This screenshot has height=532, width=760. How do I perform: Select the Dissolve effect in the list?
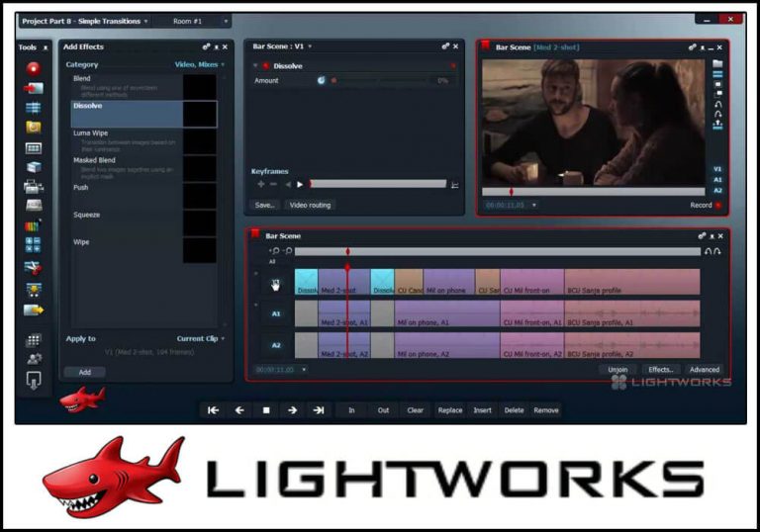click(143, 114)
